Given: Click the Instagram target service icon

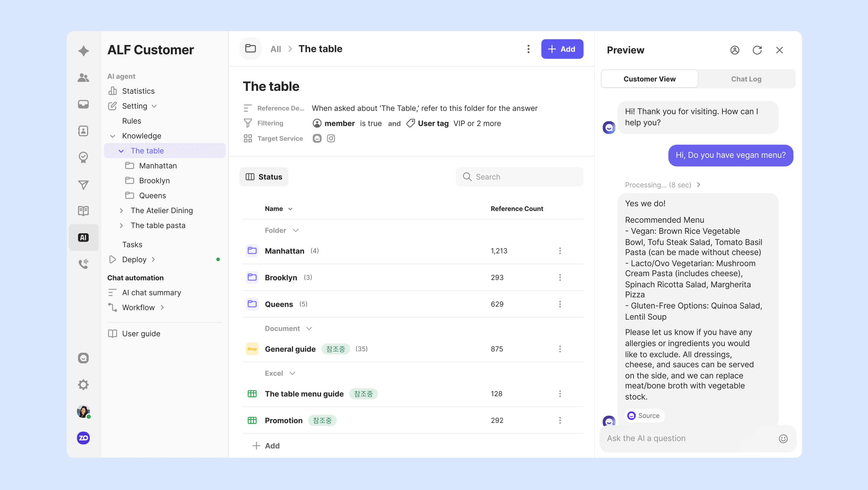Looking at the screenshot, I should point(331,138).
